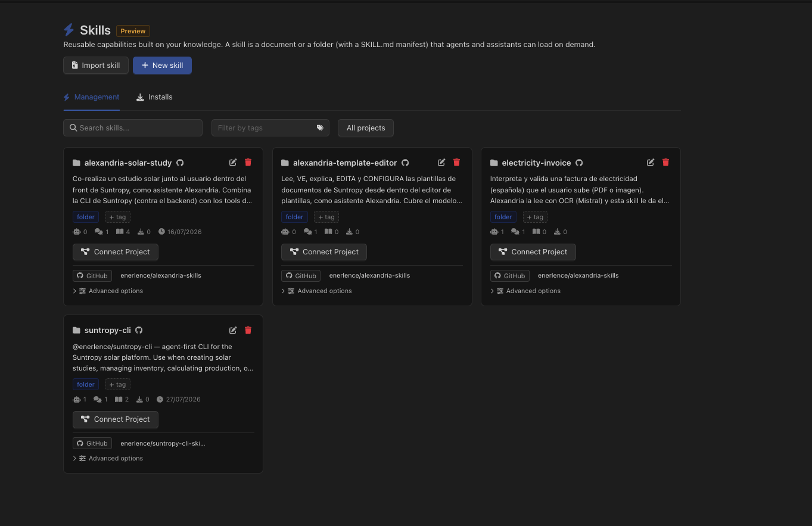
Task: Click GitHub icon beside alexandria-solar-study title
Action: (x=180, y=163)
